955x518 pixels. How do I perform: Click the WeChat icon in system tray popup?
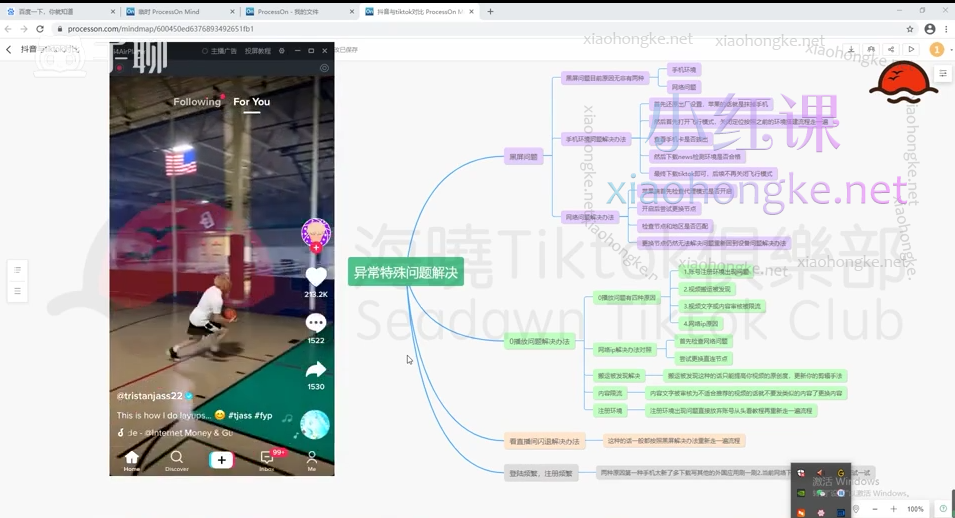click(x=821, y=493)
